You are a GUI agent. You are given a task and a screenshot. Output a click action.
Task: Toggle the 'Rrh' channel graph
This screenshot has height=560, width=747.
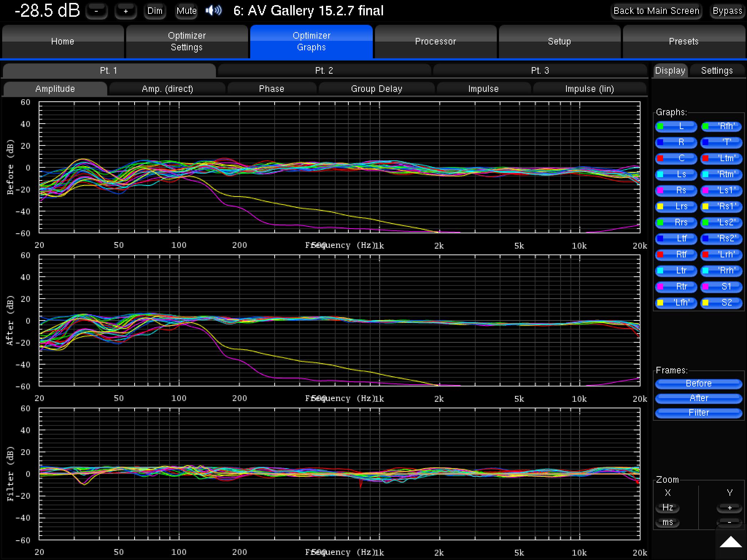(x=721, y=271)
